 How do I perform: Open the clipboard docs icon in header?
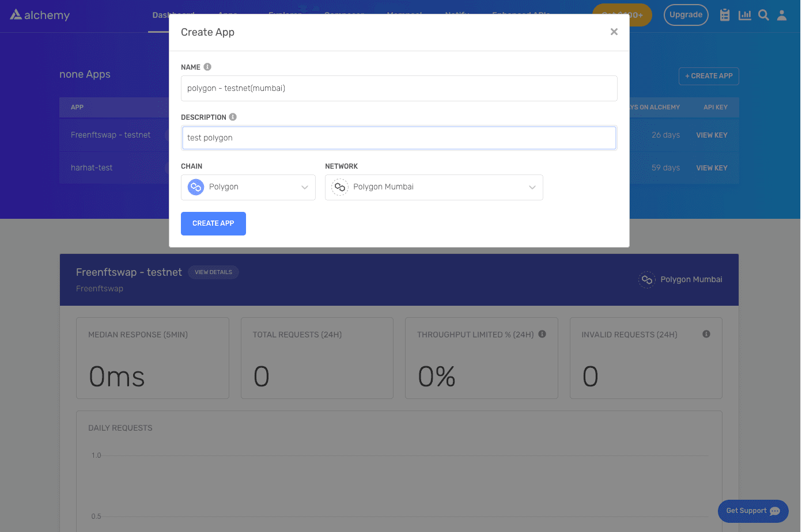tap(725, 15)
